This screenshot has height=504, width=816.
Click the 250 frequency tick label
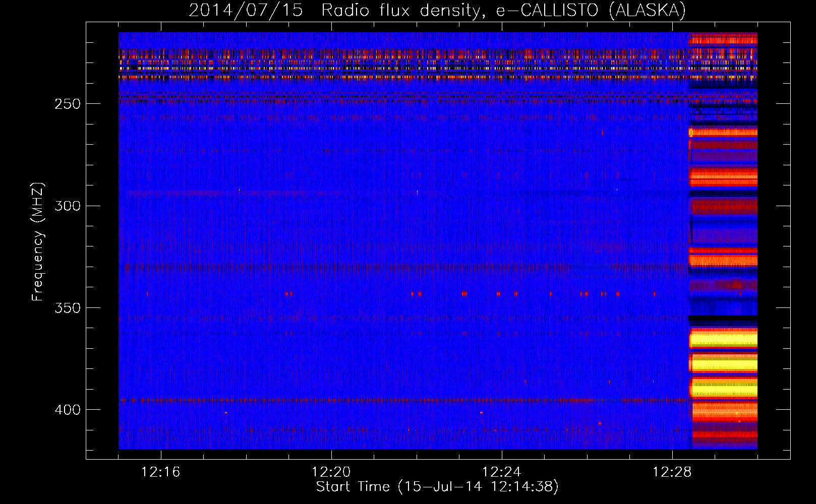click(x=67, y=104)
